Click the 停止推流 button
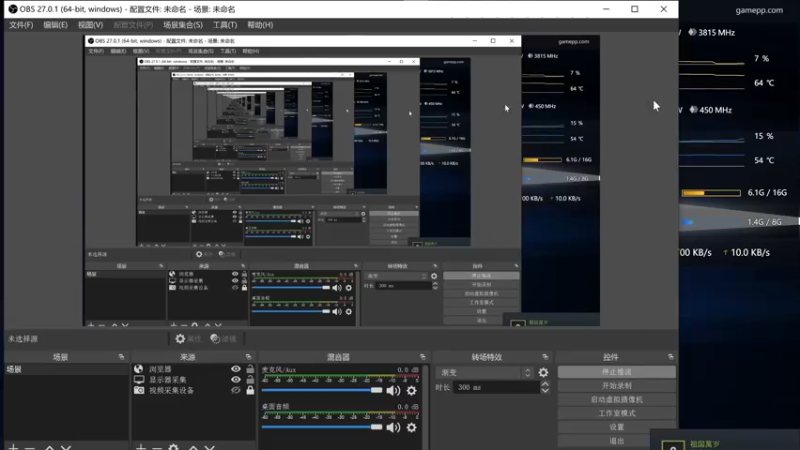The height and width of the screenshot is (450, 800). [616, 372]
